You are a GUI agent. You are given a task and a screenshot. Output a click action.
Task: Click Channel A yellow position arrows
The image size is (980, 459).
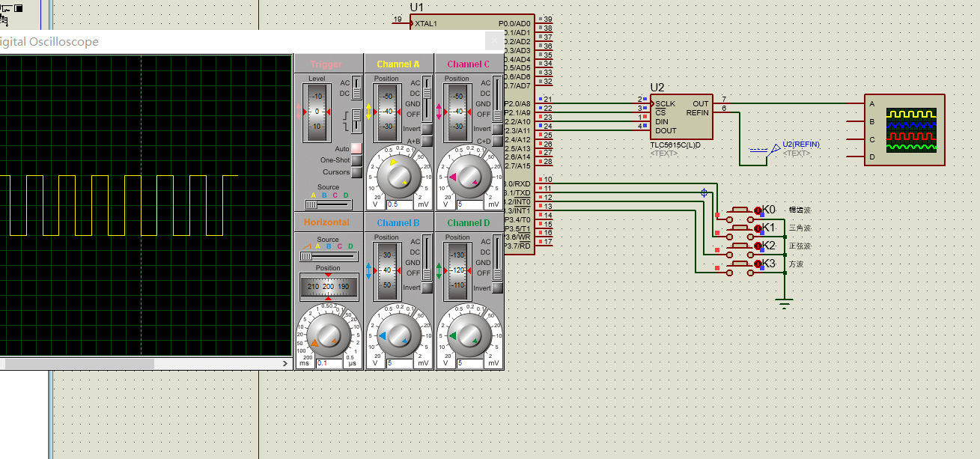tap(368, 112)
